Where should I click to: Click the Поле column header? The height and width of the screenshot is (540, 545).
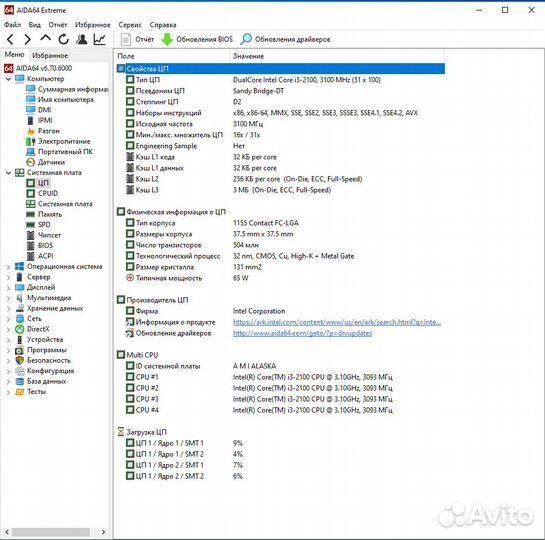[172, 56]
